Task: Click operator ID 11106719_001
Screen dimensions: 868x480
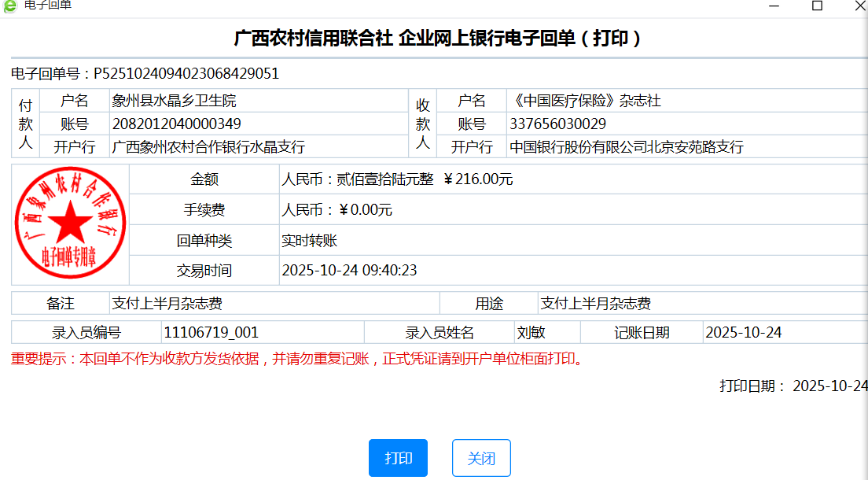Action: [211, 332]
